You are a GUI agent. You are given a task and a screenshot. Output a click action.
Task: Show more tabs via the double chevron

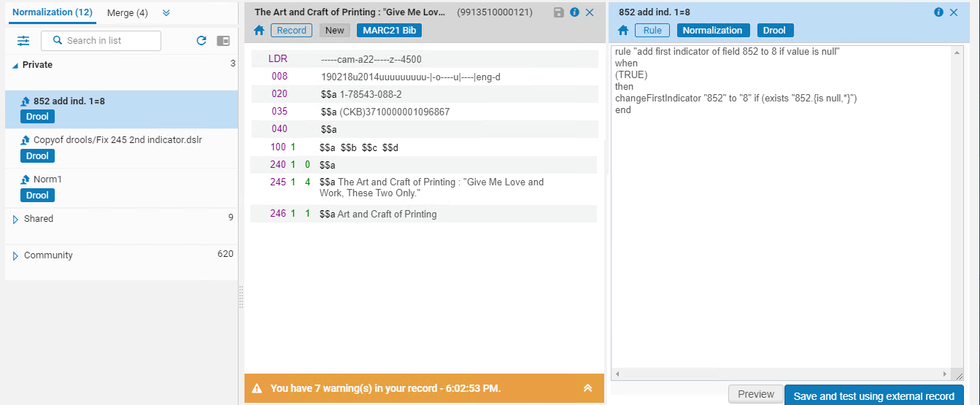click(166, 13)
